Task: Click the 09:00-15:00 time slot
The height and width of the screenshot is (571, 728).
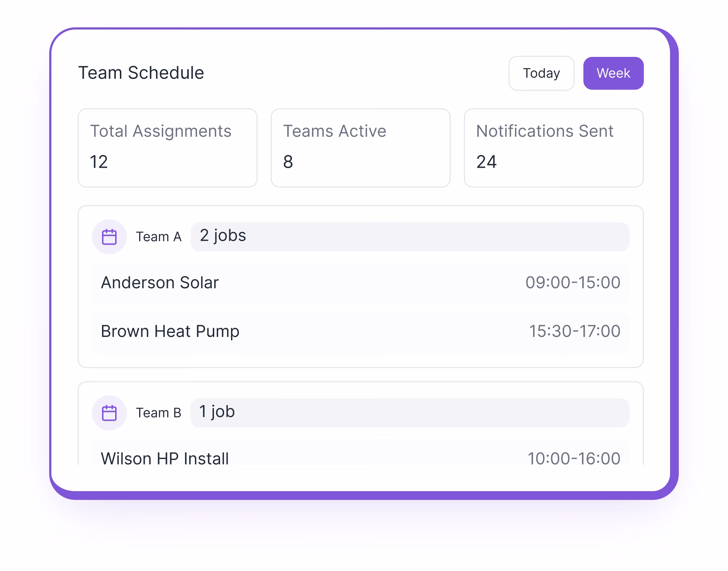Action: click(572, 283)
